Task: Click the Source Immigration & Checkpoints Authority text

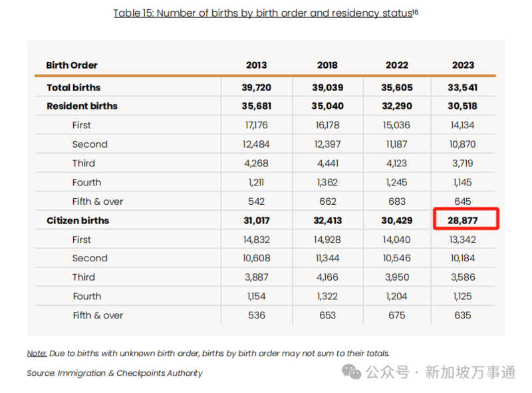Action: point(114,373)
